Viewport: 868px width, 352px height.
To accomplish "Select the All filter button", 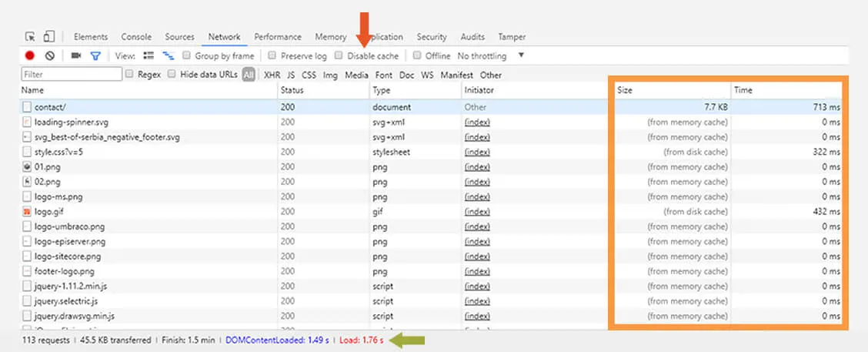I will (249, 75).
